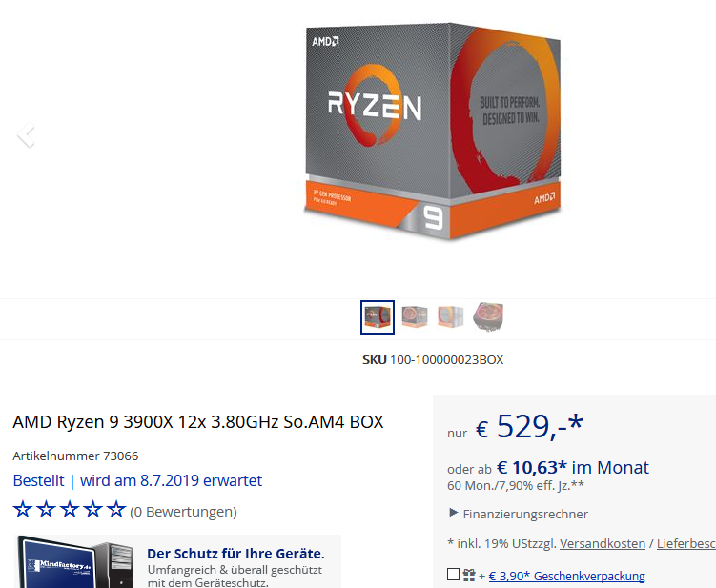Open the Lieferbeschränkungen link

pos(686,544)
